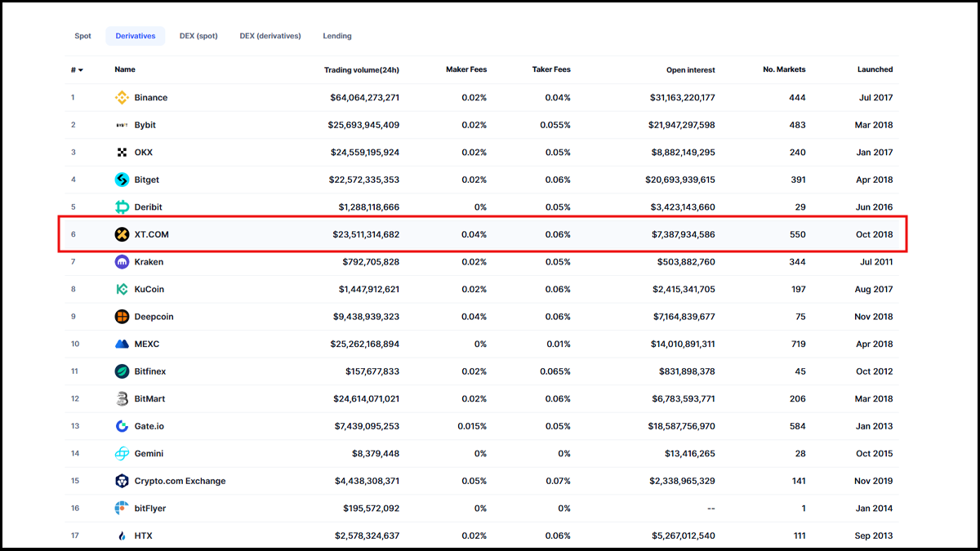
Task: Click Bybit open interest $21,947,297,598
Action: (x=682, y=125)
